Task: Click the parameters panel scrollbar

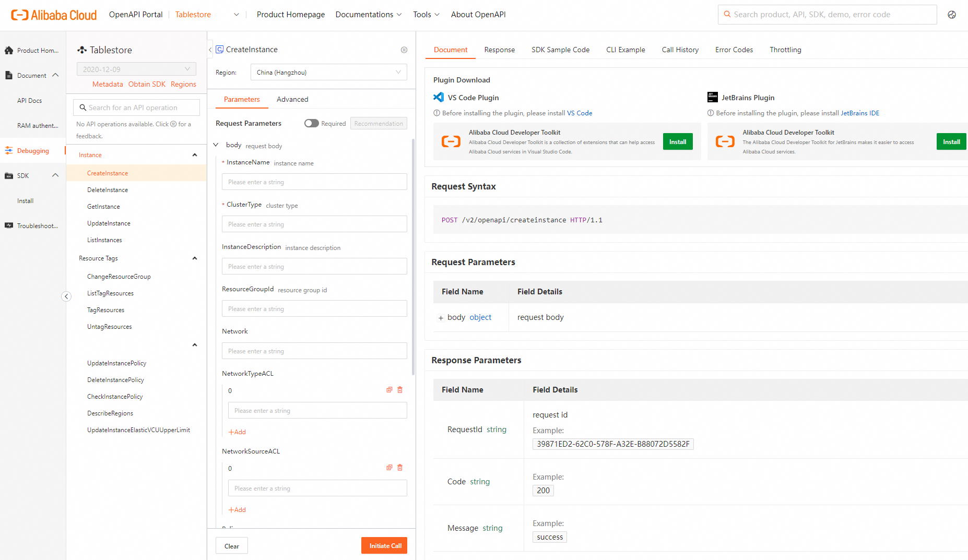Action: tap(414, 256)
